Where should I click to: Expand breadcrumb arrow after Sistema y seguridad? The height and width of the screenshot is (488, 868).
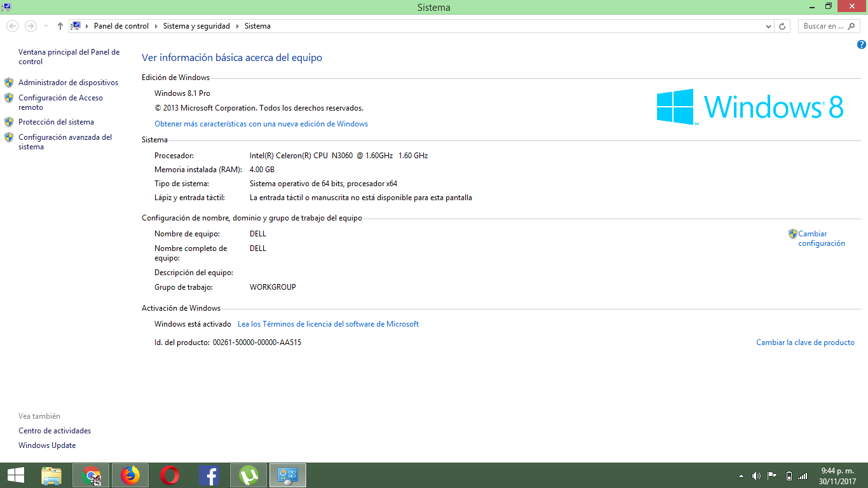238,26
